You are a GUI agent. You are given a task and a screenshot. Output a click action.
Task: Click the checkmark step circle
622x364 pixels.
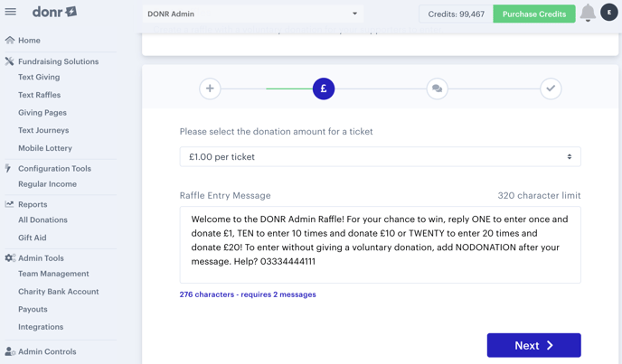[x=551, y=89]
